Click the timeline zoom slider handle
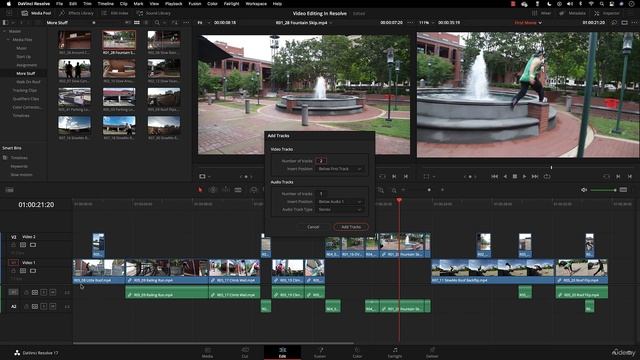Image resolution: width=640 pixels, height=360 pixels. tap(429, 190)
